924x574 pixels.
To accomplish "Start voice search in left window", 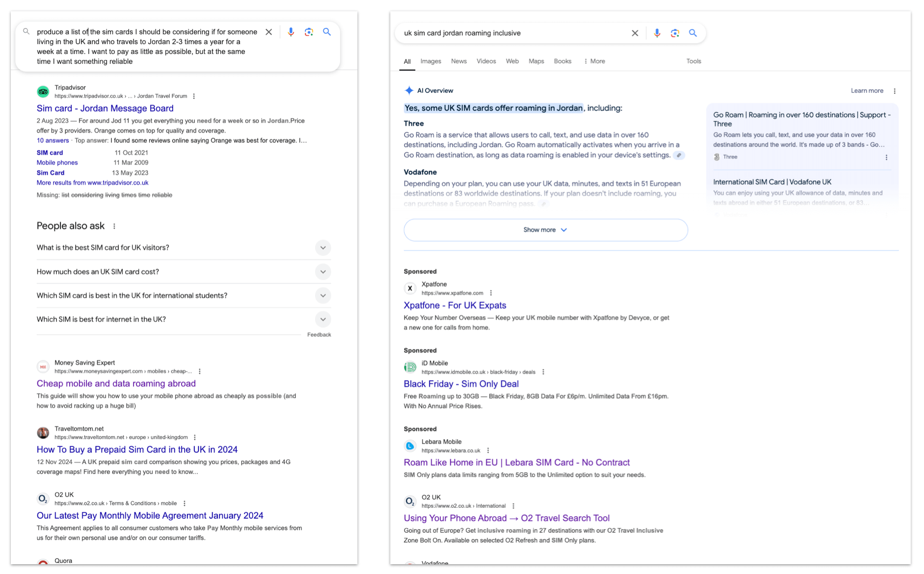I will click(x=291, y=32).
